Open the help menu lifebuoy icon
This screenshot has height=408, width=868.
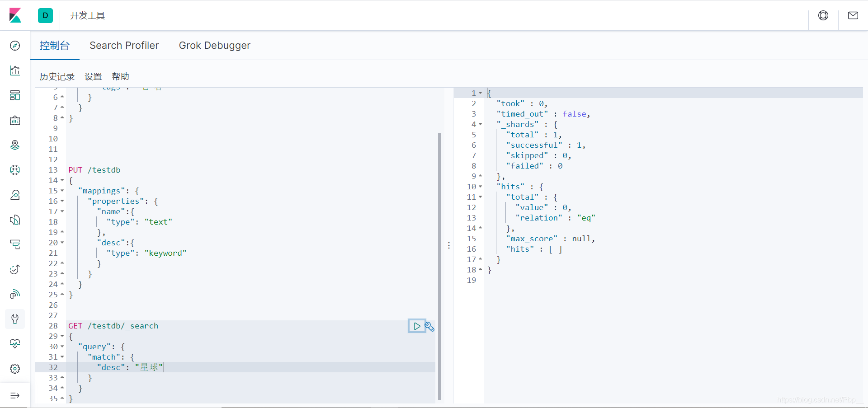click(823, 15)
